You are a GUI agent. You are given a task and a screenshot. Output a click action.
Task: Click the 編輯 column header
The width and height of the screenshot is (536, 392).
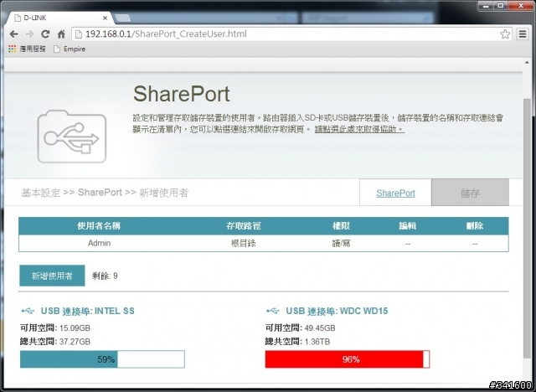click(x=408, y=226)
